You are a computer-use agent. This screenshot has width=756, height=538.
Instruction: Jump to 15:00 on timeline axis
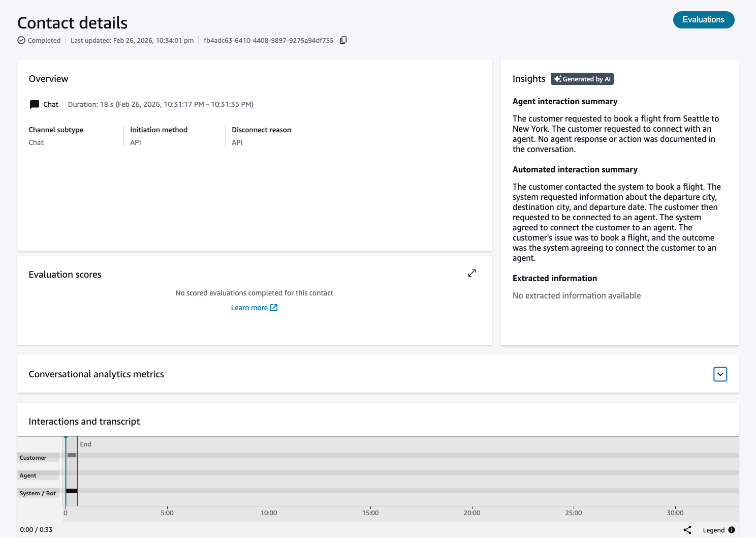tap(370, 513)
